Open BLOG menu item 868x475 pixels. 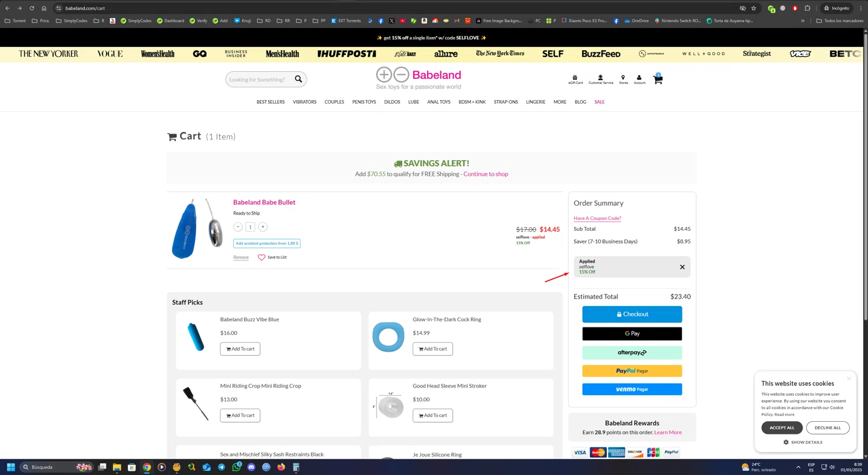point(580,102)
